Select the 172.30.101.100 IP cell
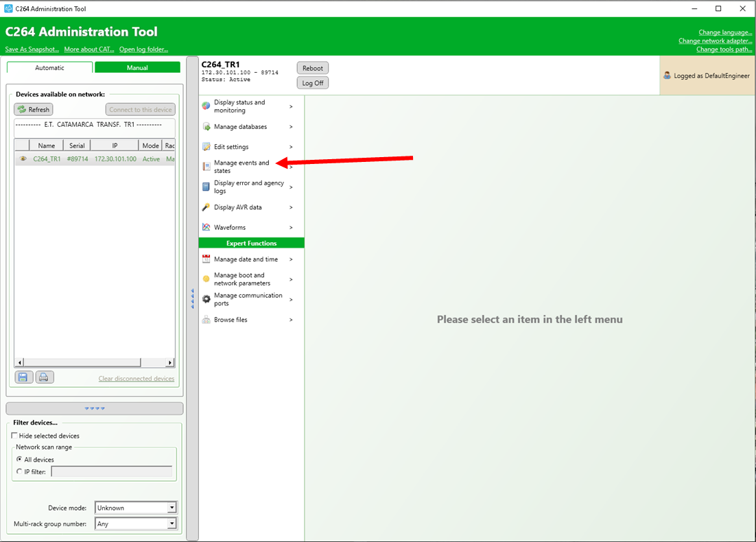 [x=115, y=158]
